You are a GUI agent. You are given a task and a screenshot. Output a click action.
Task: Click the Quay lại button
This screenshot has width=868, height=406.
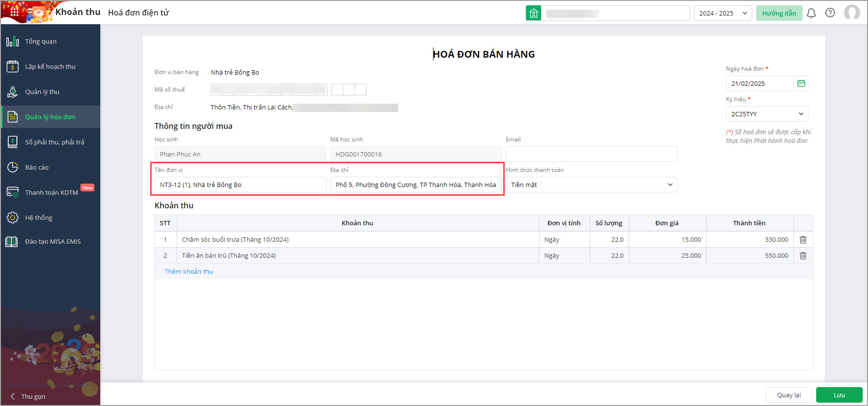pos(789,395)
